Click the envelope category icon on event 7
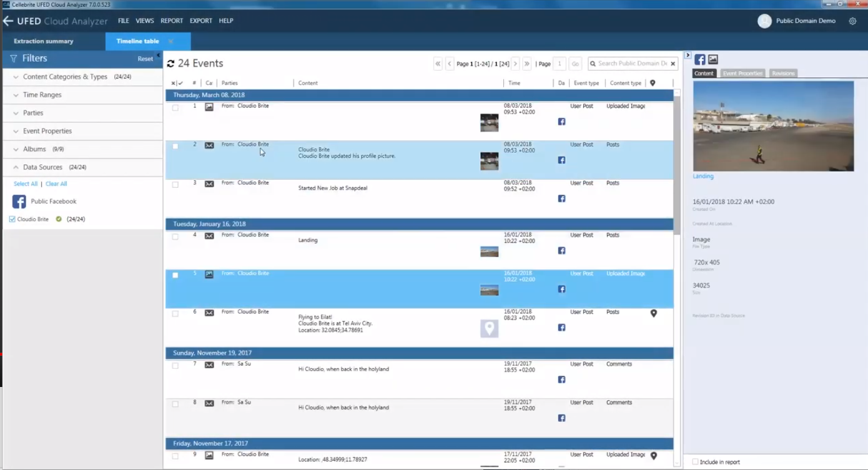 pos(209,365)
